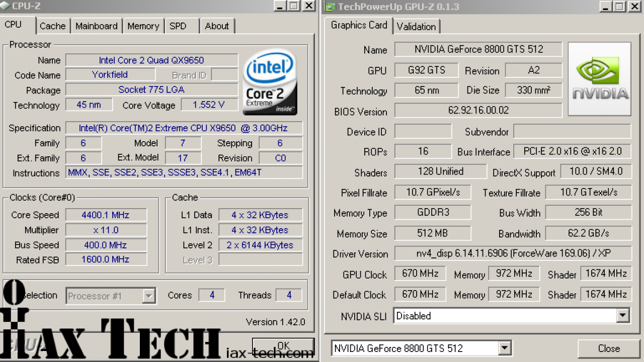644x362 pixels.
Task: Switch to the Mainboard tab
Action: pyautogui.click(x=96, y=26)
